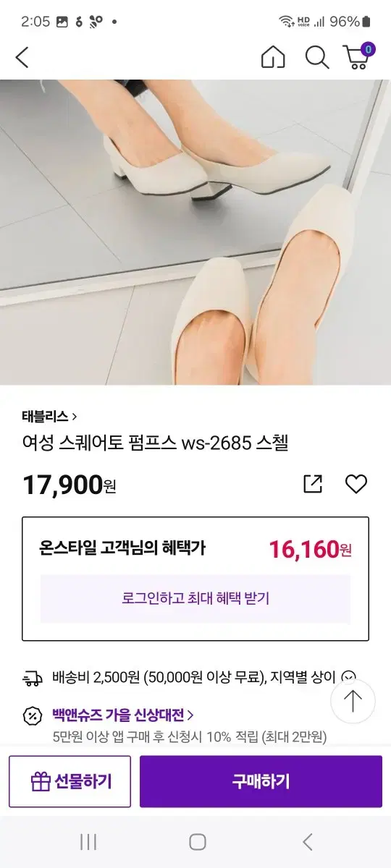Tap scroll-to-top arrow button
This screenshot has height=868, width=391.
point(353,701)
